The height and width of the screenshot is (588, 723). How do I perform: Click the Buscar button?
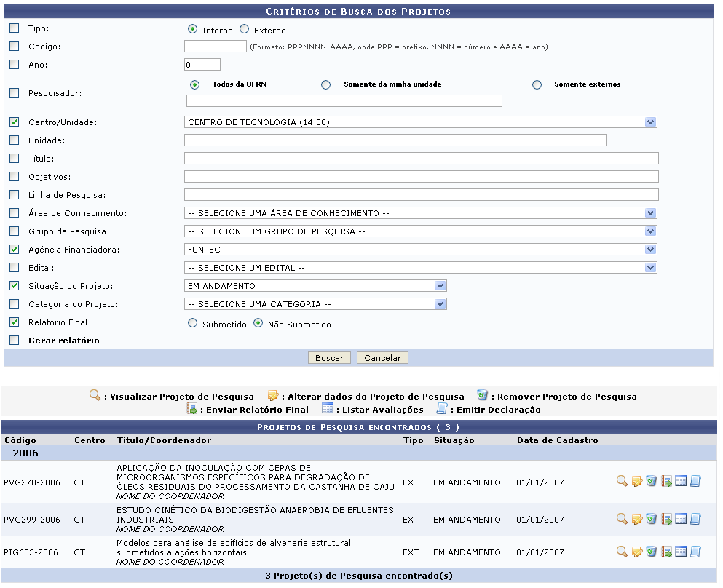coord(330,358)
